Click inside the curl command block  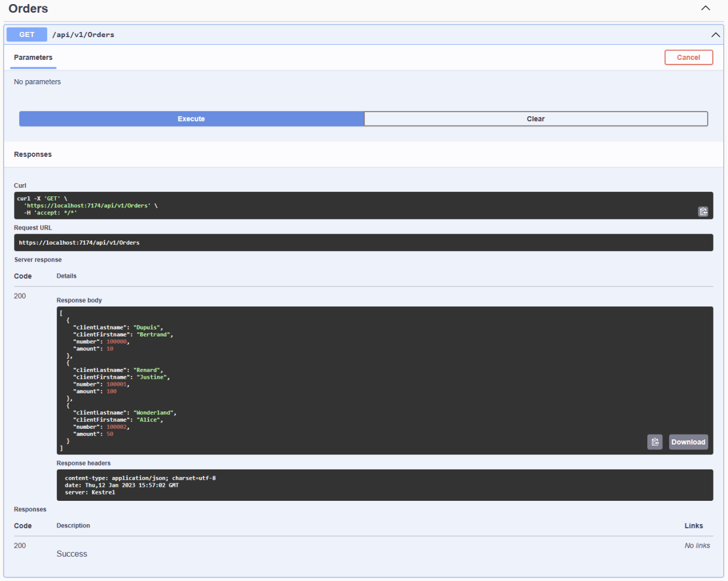(x=364, y=206)
